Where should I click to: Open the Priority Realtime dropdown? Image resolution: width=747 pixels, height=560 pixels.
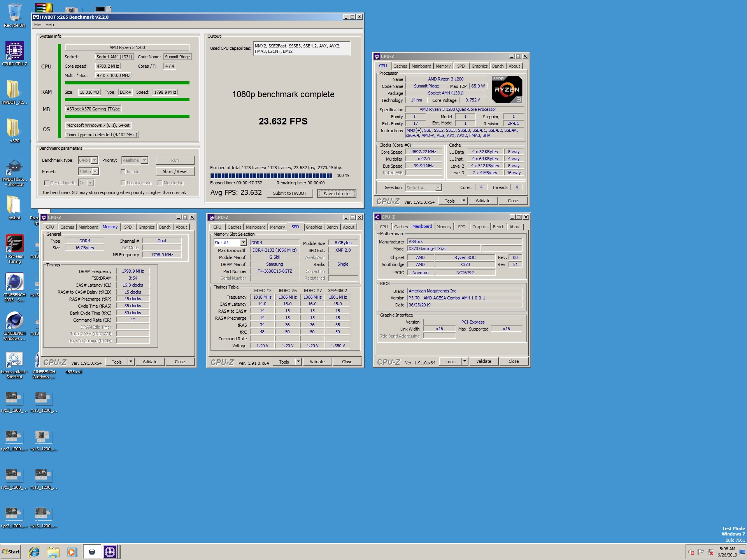pos(135,160)
